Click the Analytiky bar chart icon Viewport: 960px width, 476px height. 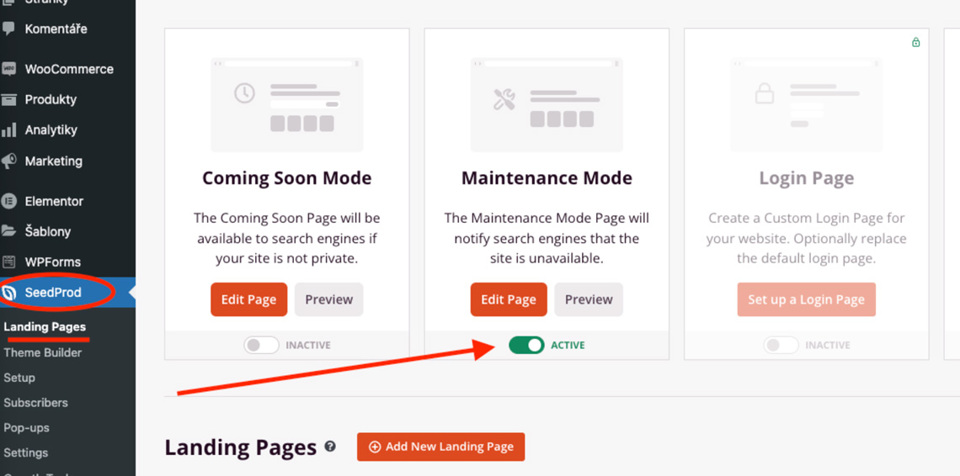click(x=9, y=130)
